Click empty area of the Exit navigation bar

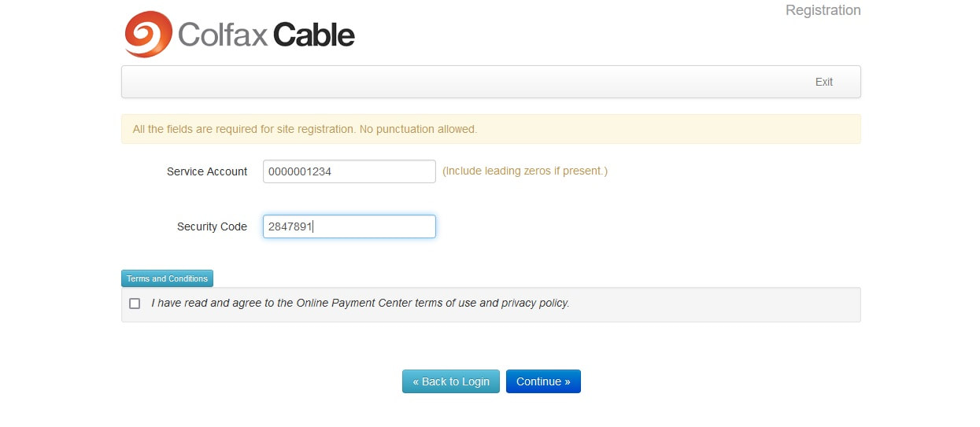(464, 82)
